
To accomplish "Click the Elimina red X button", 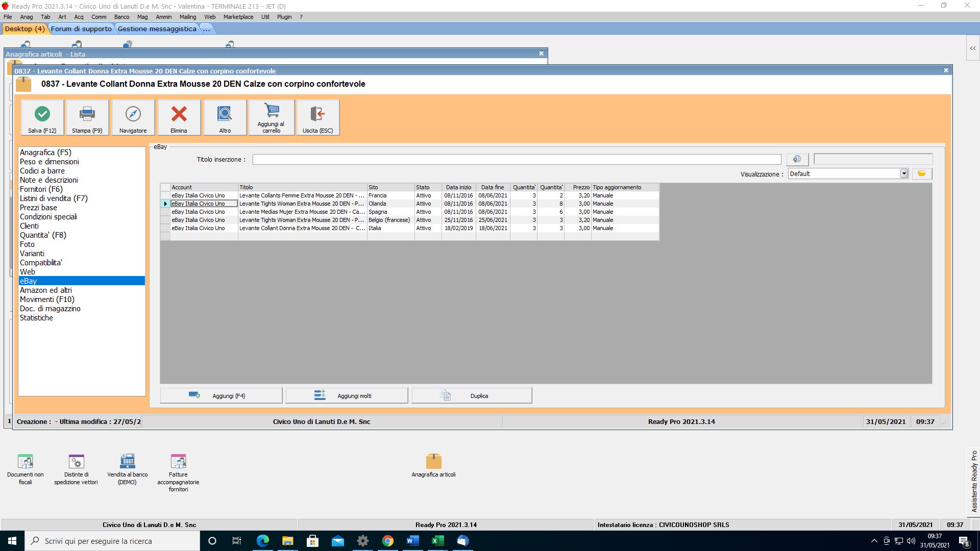I will coord(179,117).
